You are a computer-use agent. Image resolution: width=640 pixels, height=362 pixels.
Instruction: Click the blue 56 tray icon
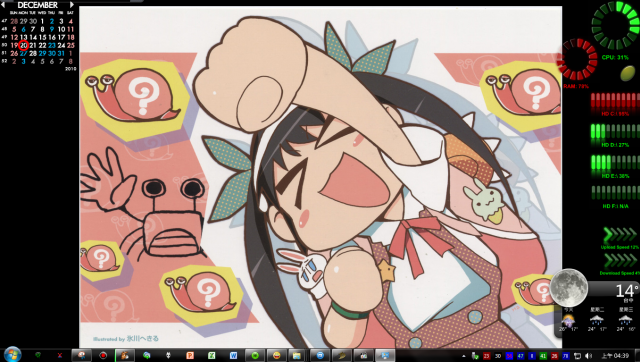[x=509, y=356]
